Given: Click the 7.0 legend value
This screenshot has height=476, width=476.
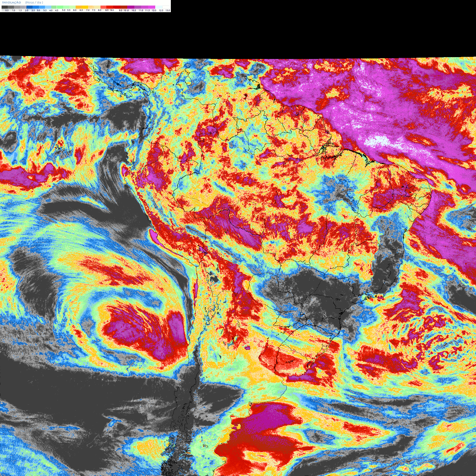Looking at the screenshot, I should click(x=88, y=10).
